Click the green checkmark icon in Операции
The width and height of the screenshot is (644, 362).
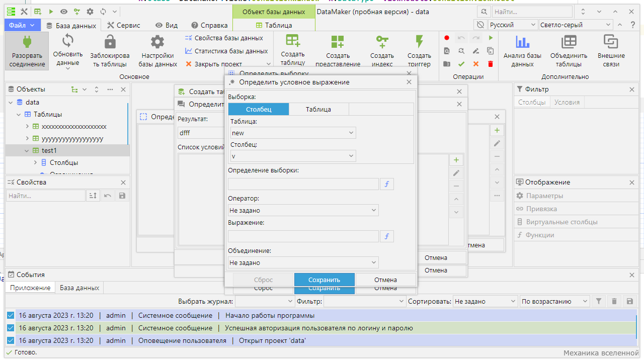click(x=461, y=64)
